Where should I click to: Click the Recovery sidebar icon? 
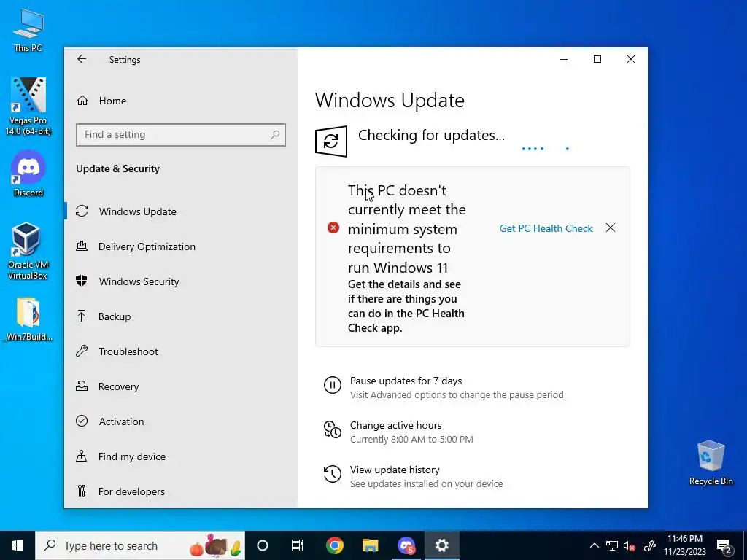(82, 386)
